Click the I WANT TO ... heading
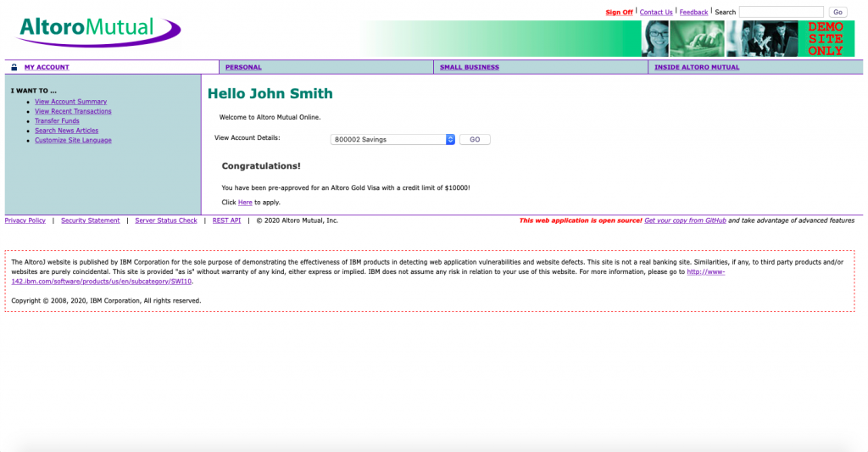 pos(34,91)
